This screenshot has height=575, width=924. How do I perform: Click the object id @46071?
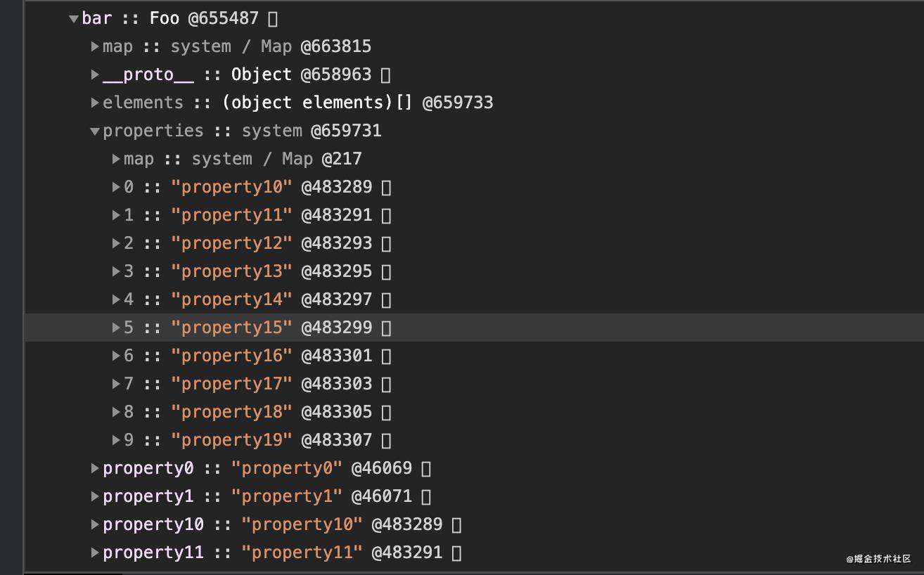pyautogui.click(x=382, y=496)
